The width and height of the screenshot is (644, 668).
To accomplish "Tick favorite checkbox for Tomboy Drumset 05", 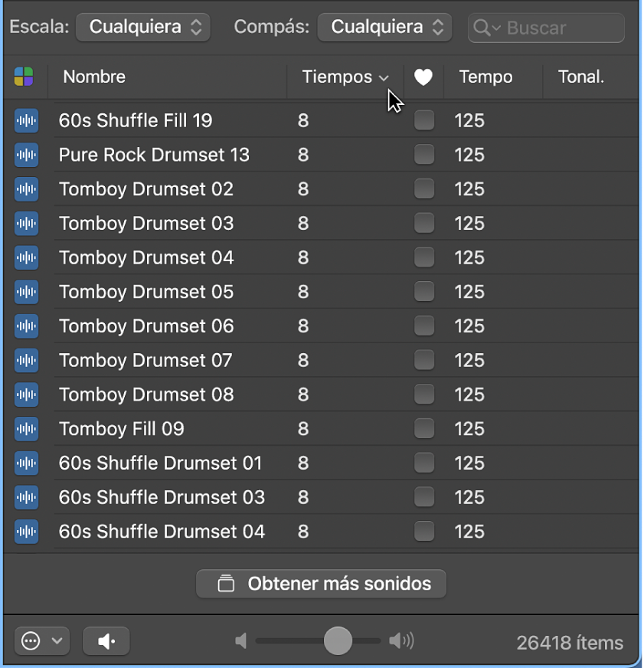I will (x=423, y=292).
